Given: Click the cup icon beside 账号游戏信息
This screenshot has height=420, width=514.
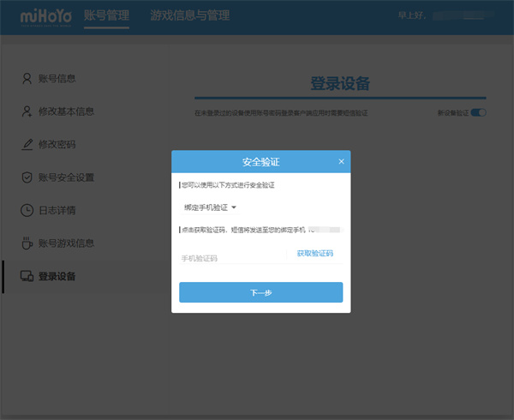Looking at the screenshot, I should [x=27, y=243].
